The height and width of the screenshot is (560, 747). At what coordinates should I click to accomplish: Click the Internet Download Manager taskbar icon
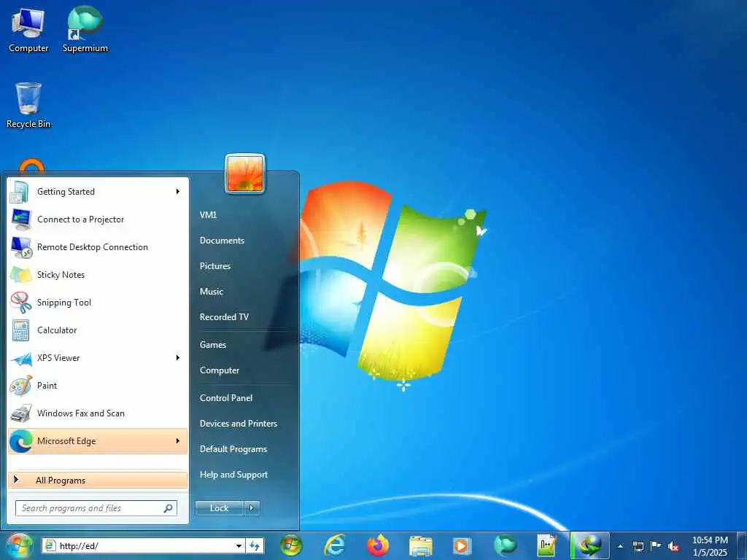[x=589, y=545]
